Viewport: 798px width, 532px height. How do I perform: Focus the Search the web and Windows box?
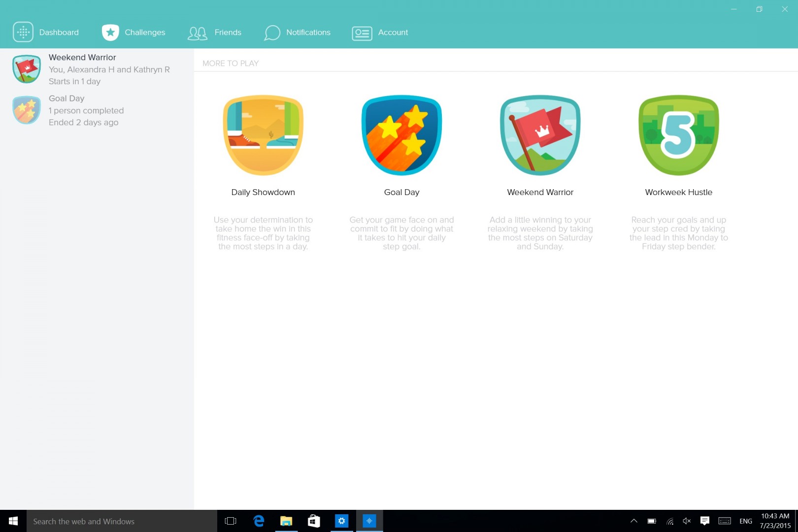(x=122, y=521)
